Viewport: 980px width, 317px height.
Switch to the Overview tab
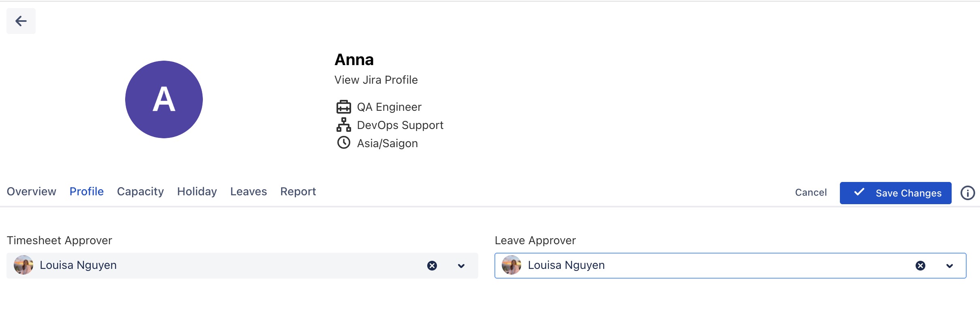(32, 192)
